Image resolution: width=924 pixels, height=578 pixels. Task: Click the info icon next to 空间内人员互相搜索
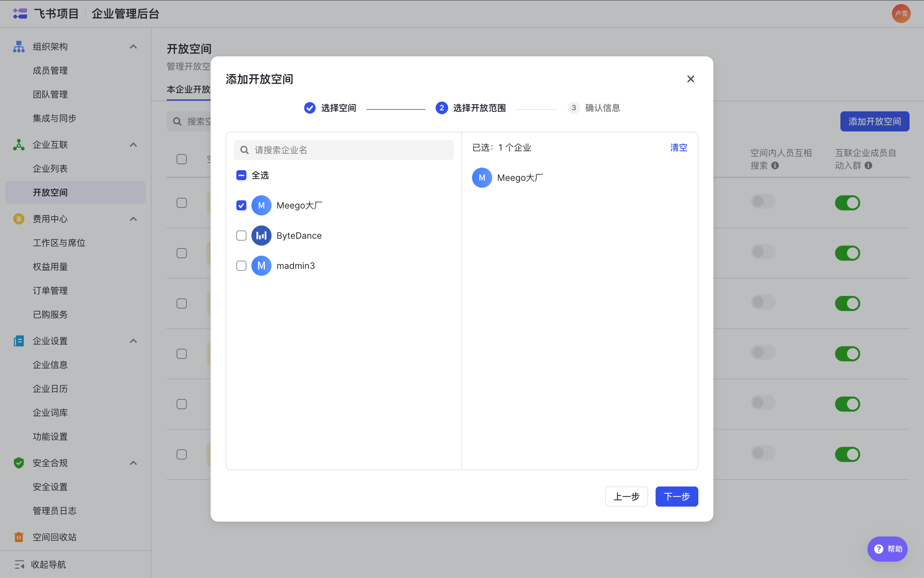click(x=775, y=166)
